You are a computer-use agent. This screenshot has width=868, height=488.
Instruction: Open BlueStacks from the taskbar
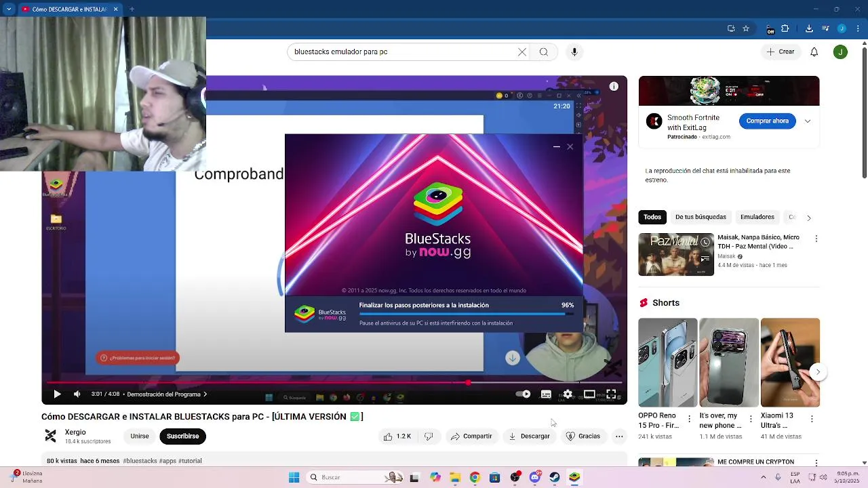click(x=574, y=477)
